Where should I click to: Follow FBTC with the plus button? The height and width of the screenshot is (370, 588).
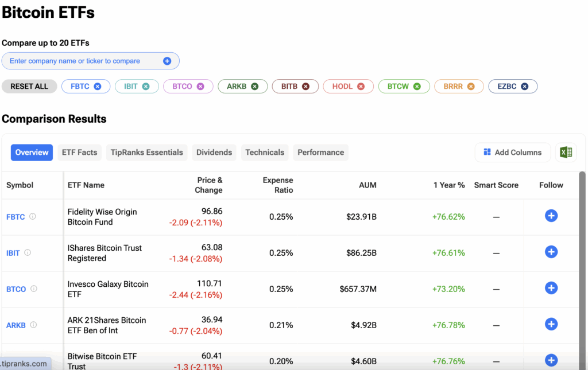pos(551,216)
